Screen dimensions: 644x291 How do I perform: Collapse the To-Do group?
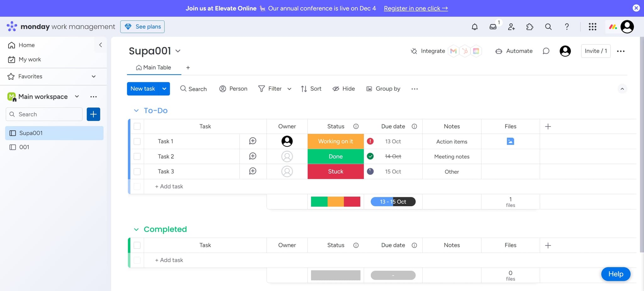(136, 110)
